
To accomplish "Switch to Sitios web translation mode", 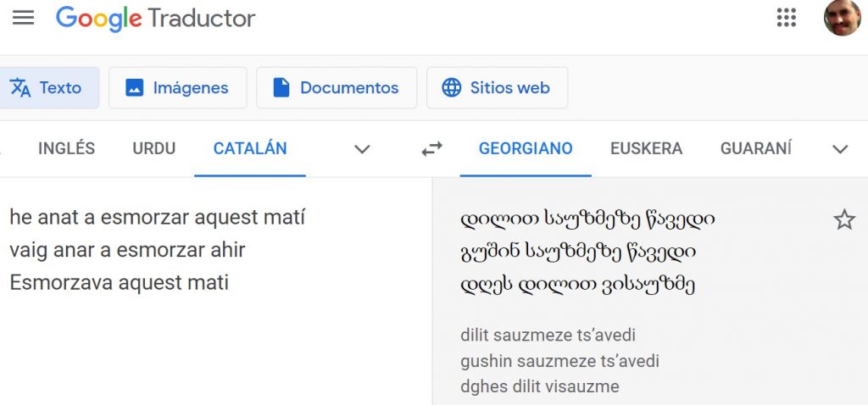I will tap(497, 87).
